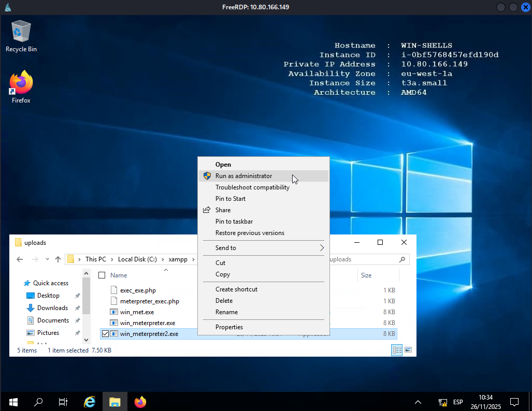This screenshot has height=411, width=532.
Task: Click the Downloads arrow icon in sidebar
Action: (x=31, y=308)
